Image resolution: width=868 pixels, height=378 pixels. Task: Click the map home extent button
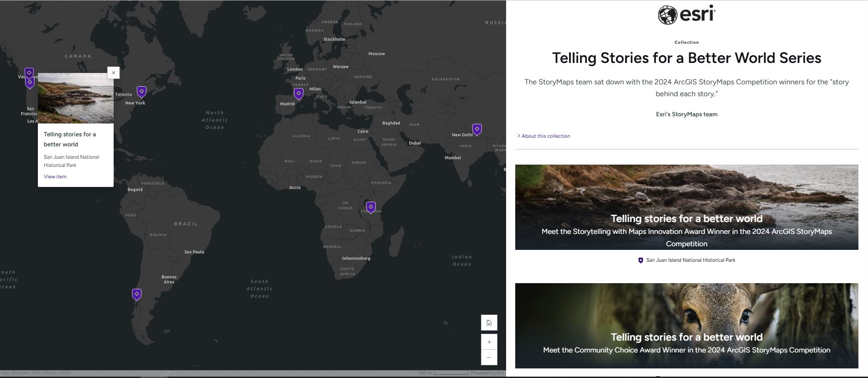pyautogui.click(x=489, y=323)
